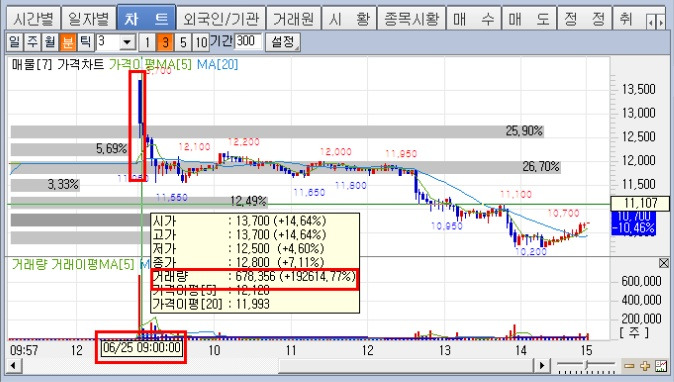Choose the 3-minute interval button
Image resolution: width=674 pixels, height=382 pixels.
(165, 42)
